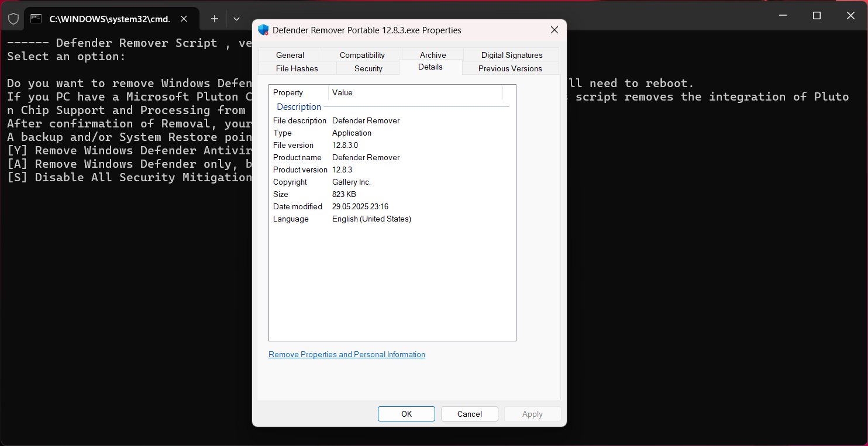Viewport: 868px width, 446px height.
Task: Open the Archive tab
Action: pos(433,55)
